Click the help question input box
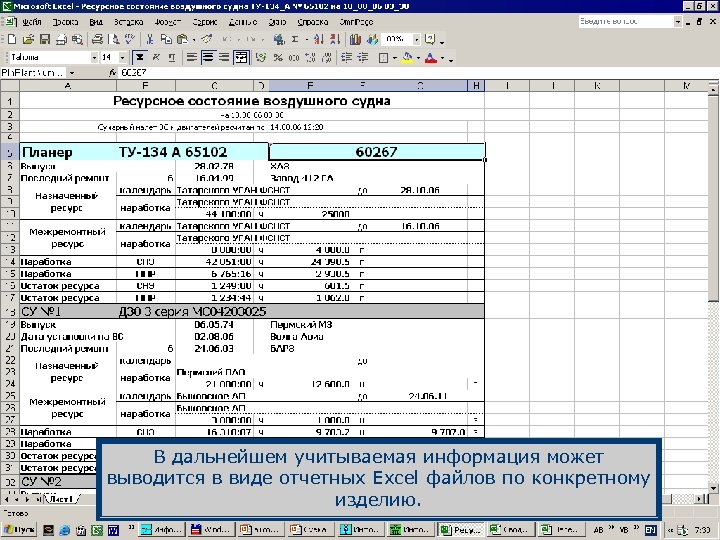This screenshot has width=720, height=540. 625,22
